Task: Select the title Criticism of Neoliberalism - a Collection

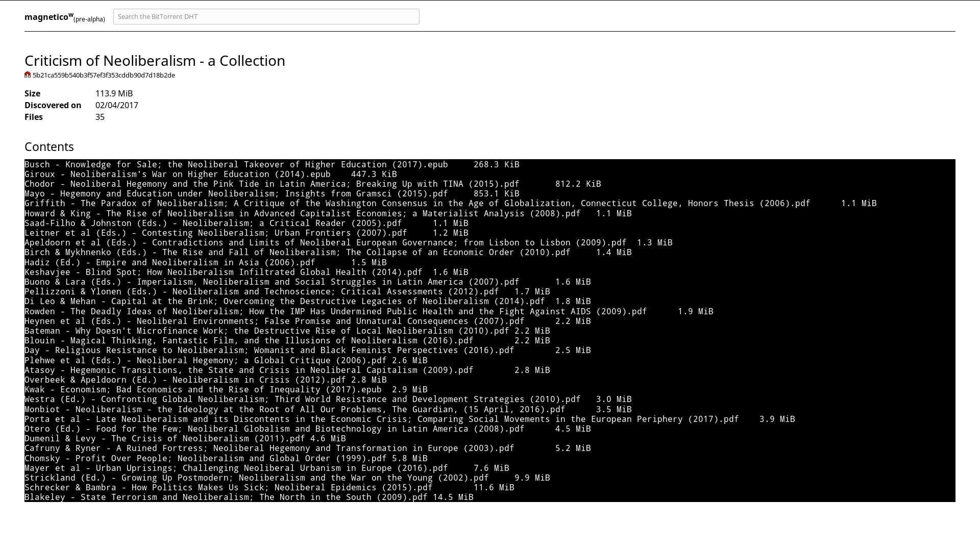Action: 155,61
